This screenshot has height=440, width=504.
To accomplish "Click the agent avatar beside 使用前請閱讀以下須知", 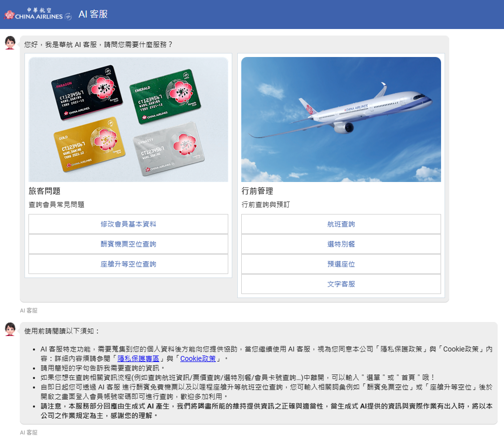I will coord(10,329).
